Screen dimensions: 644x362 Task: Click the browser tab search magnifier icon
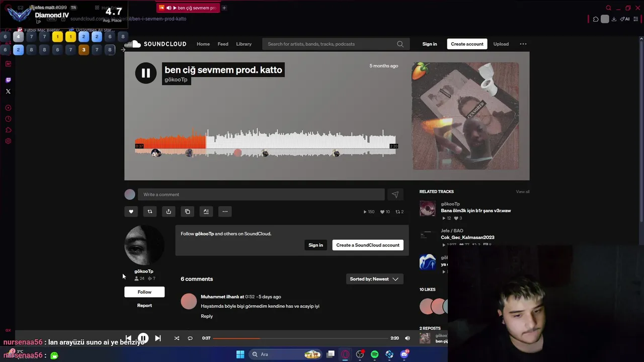click(608, 8)
